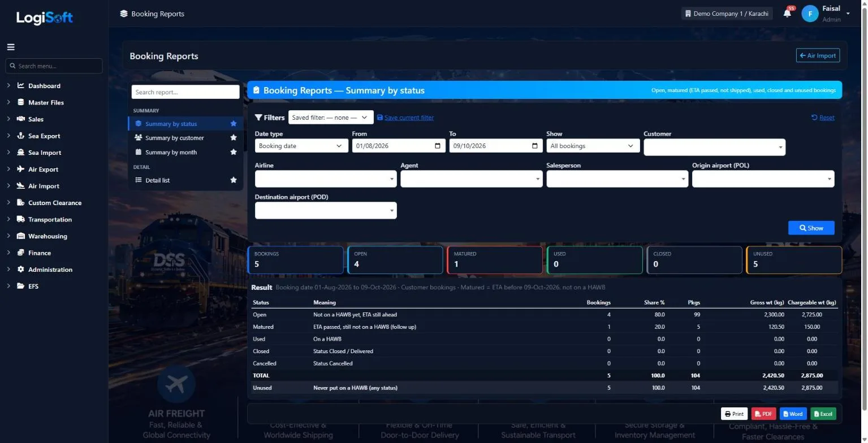This screenshot has height=443, width=868.
Task: Click the Sales handshake icon
Action: [21, 119]
